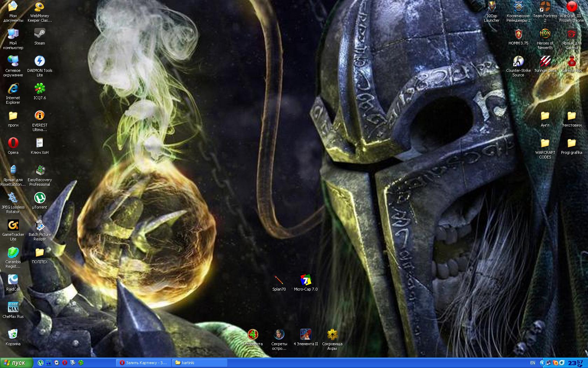Select the Сокровища Ахры game icon
Image resolution: width=588 pixels, height=368 pixels.
click(x=332, y=339)
